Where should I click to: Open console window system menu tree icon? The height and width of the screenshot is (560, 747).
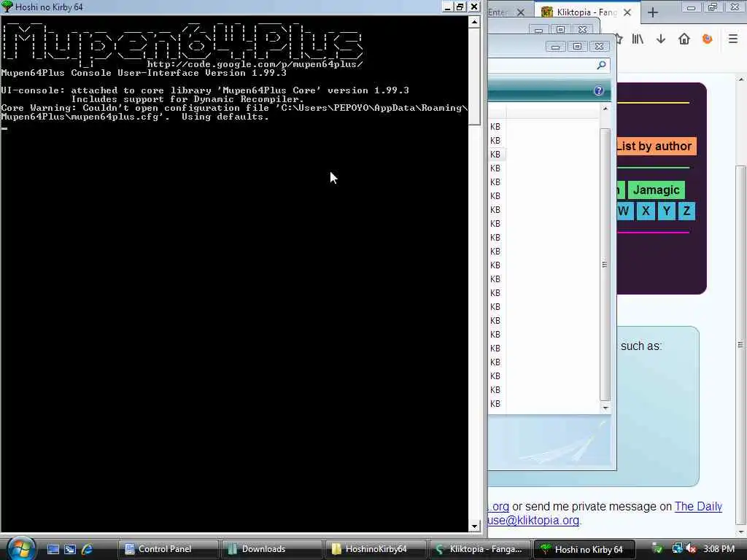[7, 7]
